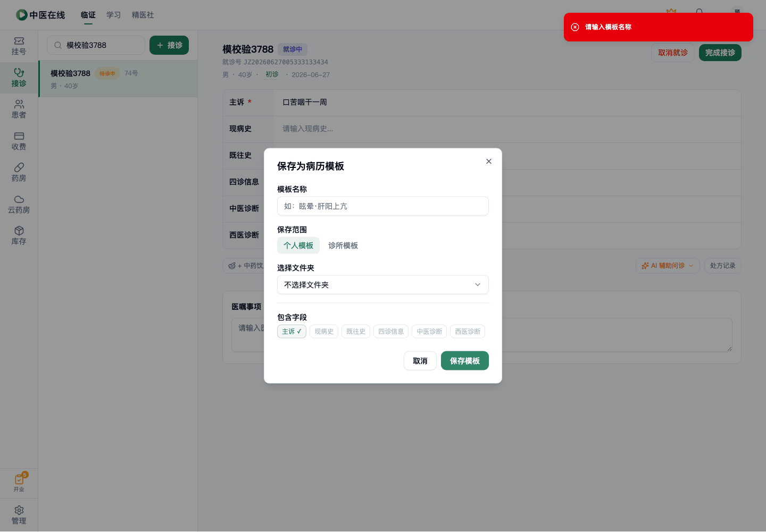Select 个人模板 as save scope
The height and width of the screenshot is (532, 766).
(x=298, y=246)
